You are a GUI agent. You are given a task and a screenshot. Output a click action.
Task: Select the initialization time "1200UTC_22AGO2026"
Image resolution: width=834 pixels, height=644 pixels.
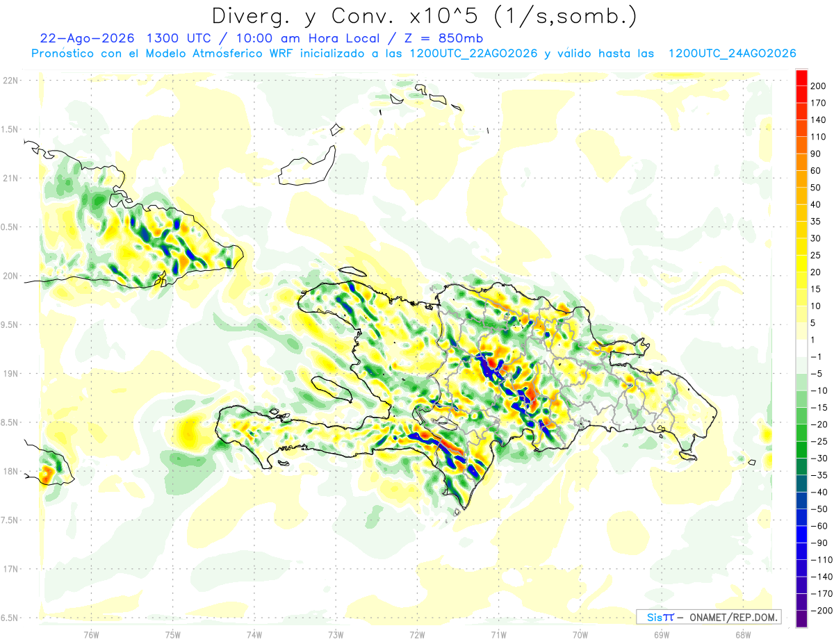tap(474, 53)
